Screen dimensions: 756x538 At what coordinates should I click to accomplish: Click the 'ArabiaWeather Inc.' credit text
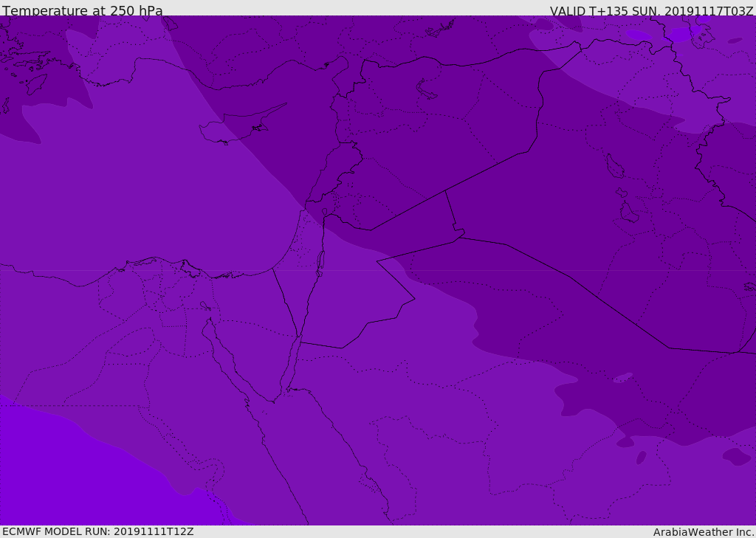point(703,532)
